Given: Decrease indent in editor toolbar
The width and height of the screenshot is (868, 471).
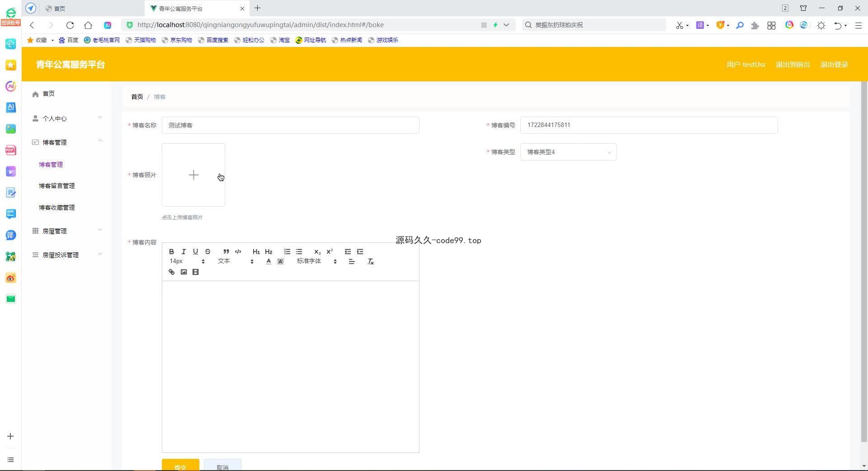Looking at the screenshot, I should tap(348, 252).
